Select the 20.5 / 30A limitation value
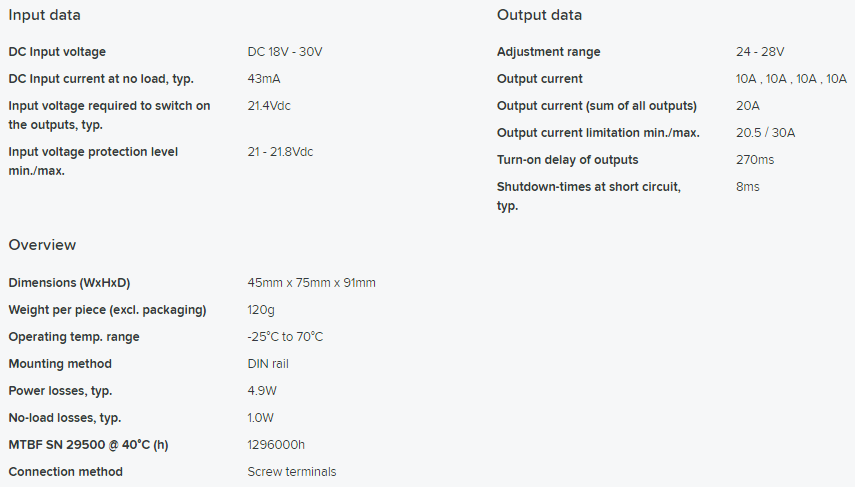855x487 pixels. 765,133
